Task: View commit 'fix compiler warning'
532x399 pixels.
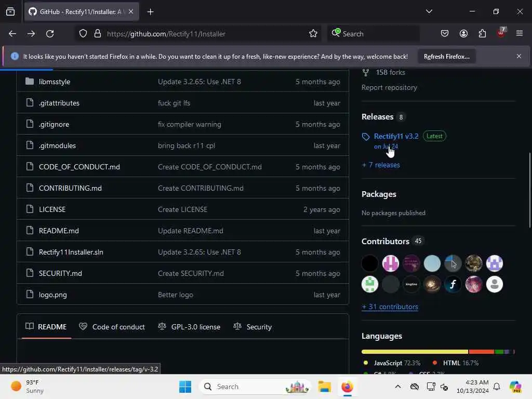Action: tap(189, 125)
